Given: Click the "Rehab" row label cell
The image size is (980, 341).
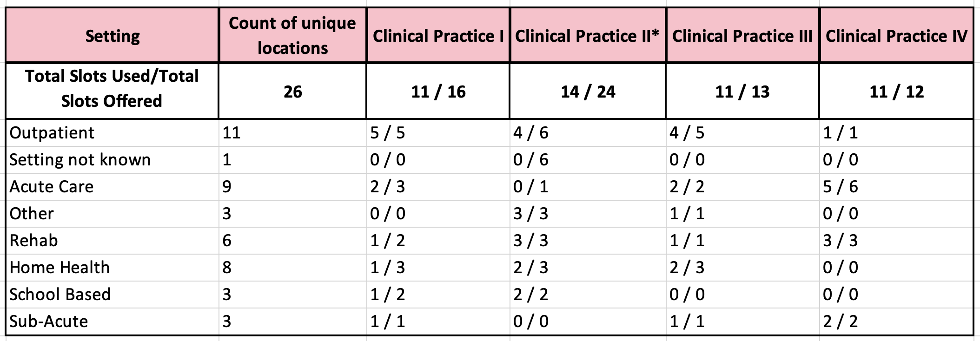Looking at the screenshot, I should (34, 241).
